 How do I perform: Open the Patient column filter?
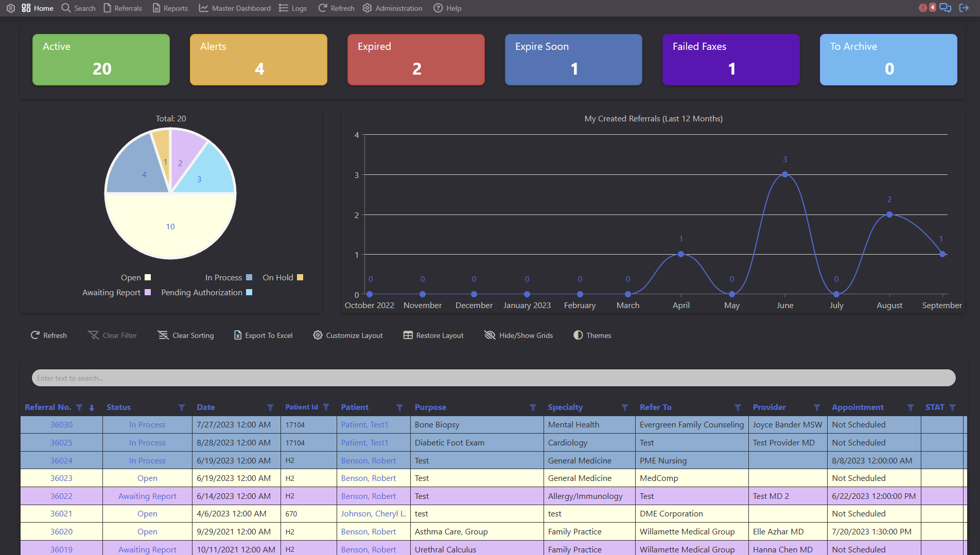click(399, 407)
